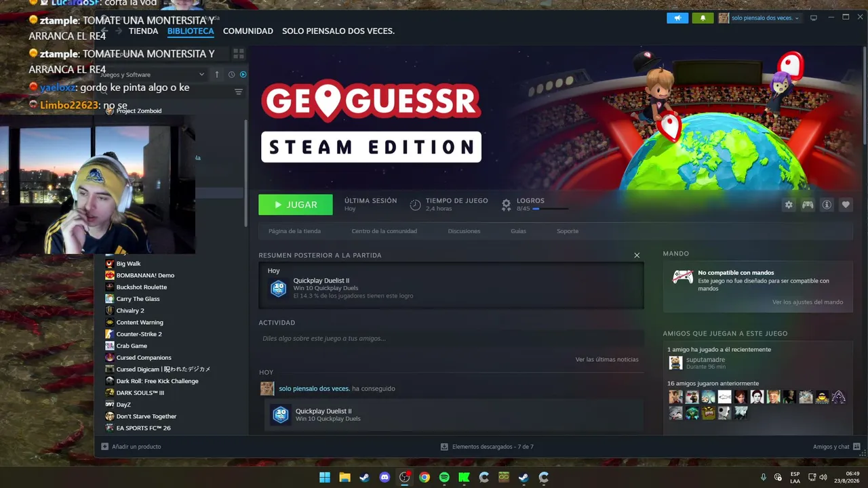Select Big Walk in the library list

tap(128, 264)
